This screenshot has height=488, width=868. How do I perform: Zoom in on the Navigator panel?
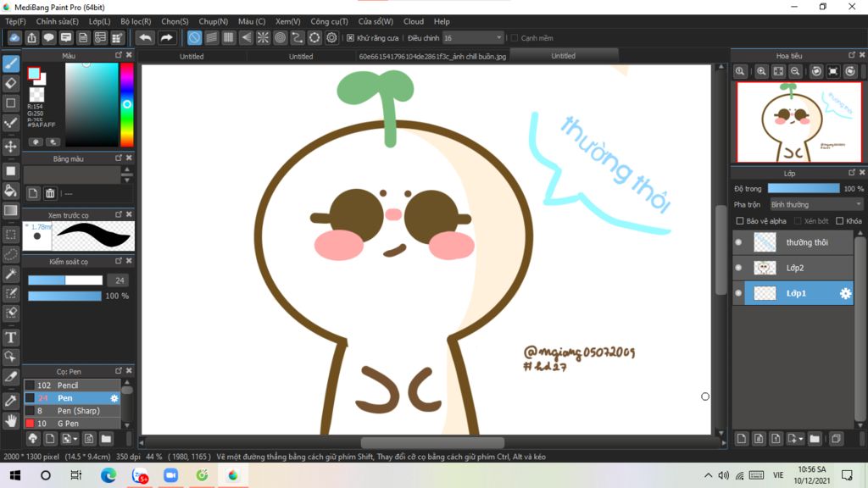tap(761, 71)
